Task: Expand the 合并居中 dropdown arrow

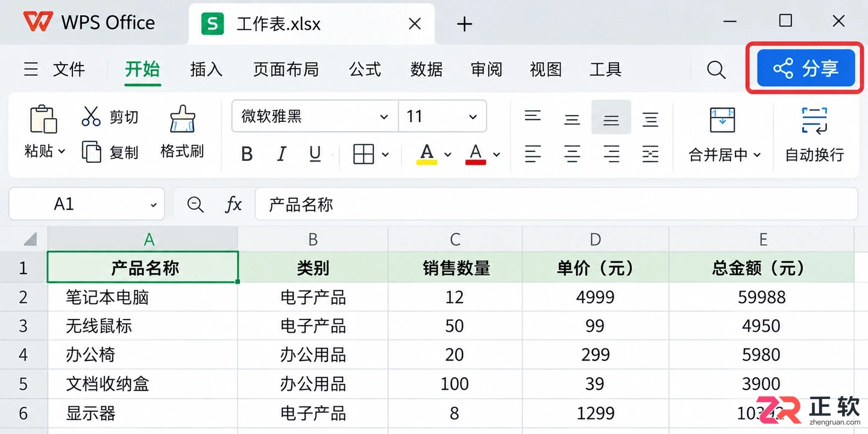Action: click(x=757, y=155)
